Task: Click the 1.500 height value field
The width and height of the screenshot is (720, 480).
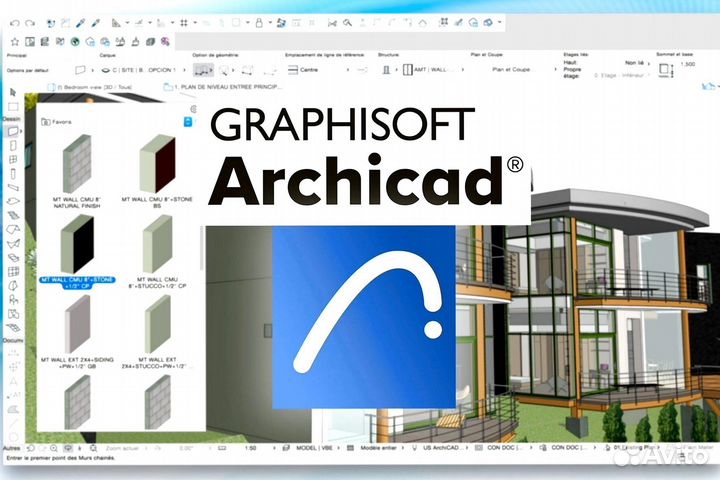Action: 687,64
